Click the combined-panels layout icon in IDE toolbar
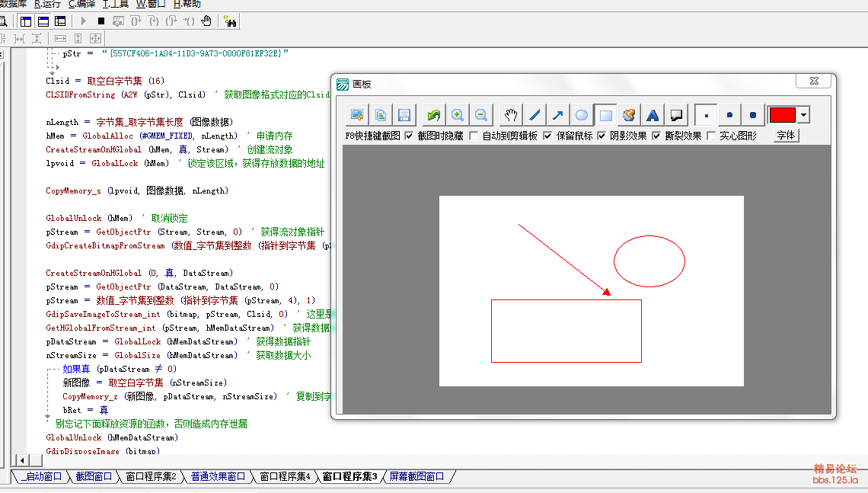The height and width of the screenshot is (493, 868). [x=60, y=21]
